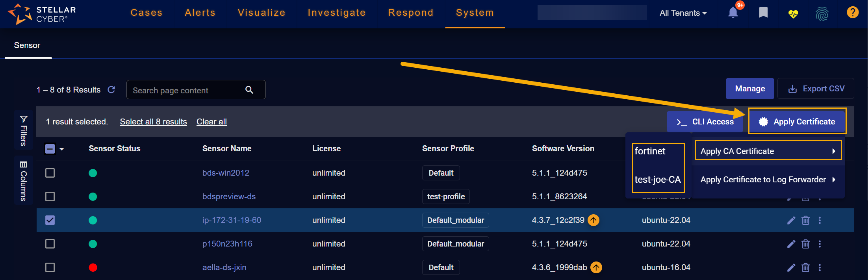Delete the p150n23h116 sensor

[x=805, y=244]
